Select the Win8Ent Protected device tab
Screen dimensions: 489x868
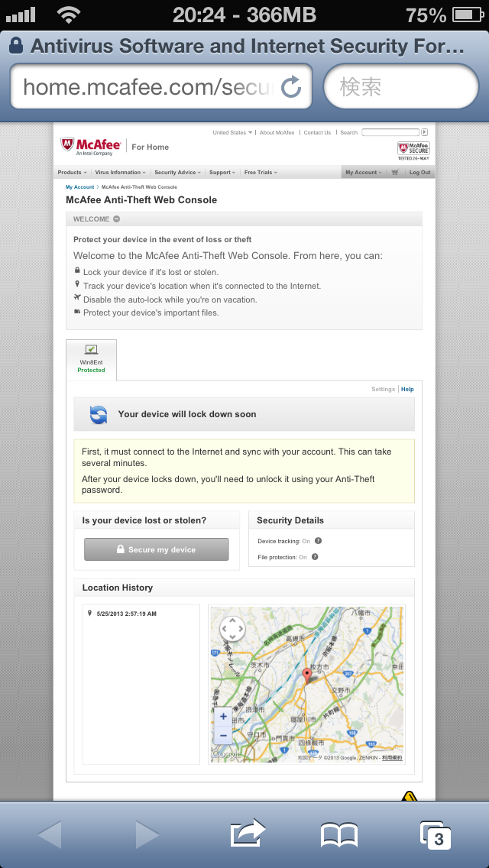pyautogui.click(x=92, y=360)
